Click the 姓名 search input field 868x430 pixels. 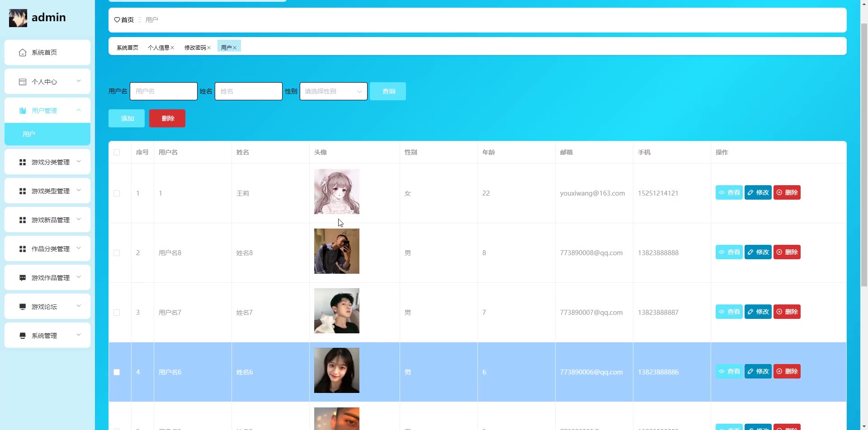pyautogui.click(x=249, y=91)
